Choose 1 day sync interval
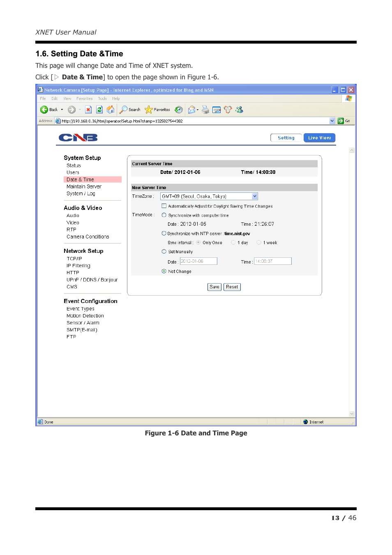 [x=233, y=243]
